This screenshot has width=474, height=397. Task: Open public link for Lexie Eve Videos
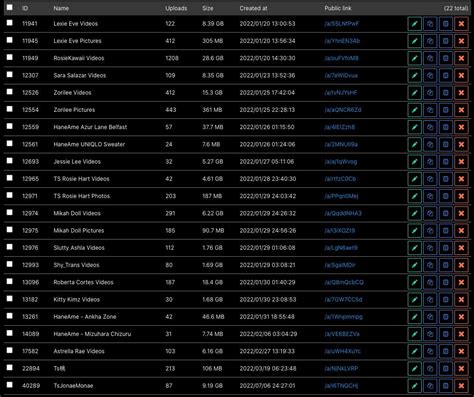point(342,24)
